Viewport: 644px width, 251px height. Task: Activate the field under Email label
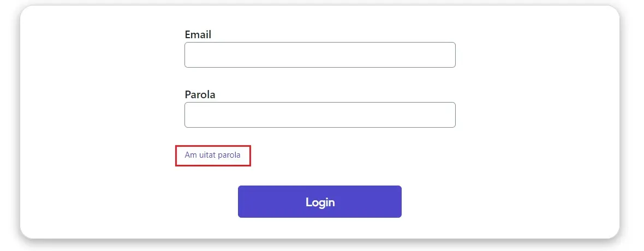coord(320,55)
